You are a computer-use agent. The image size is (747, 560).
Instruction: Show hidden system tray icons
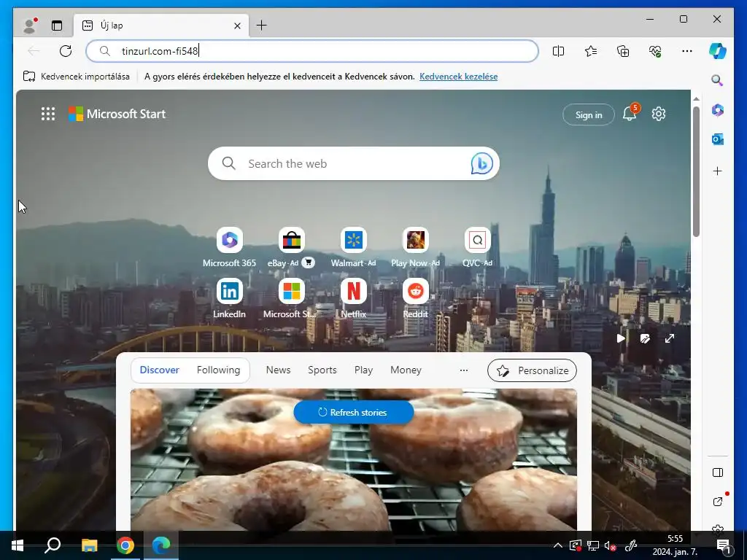557,545
